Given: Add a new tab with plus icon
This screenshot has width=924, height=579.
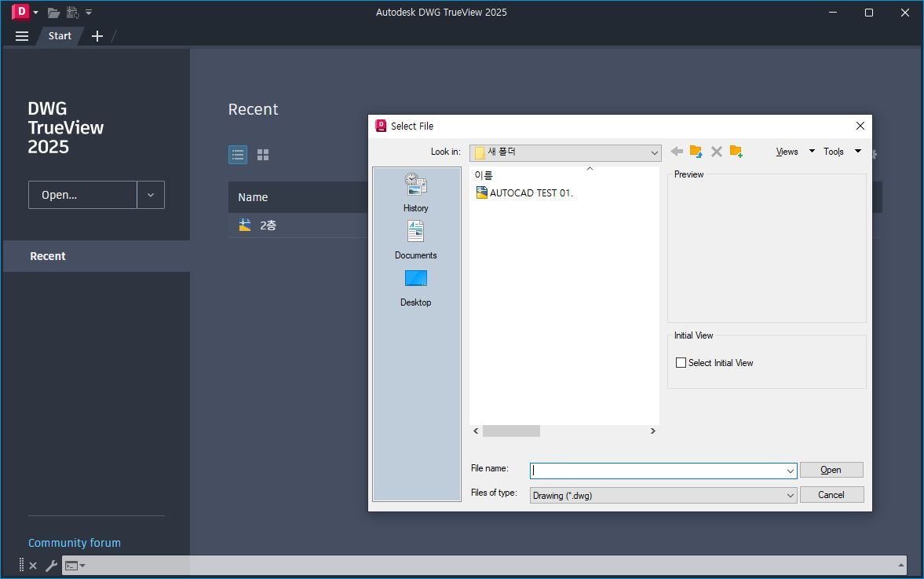Looking at the screenshot, I should click(x=97, y=36).
